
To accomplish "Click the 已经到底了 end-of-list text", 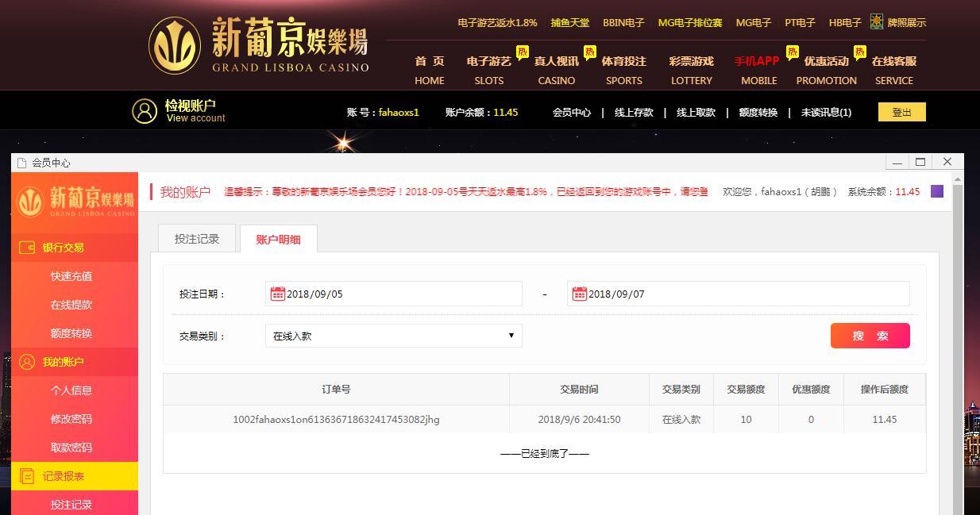I will 545,453.
